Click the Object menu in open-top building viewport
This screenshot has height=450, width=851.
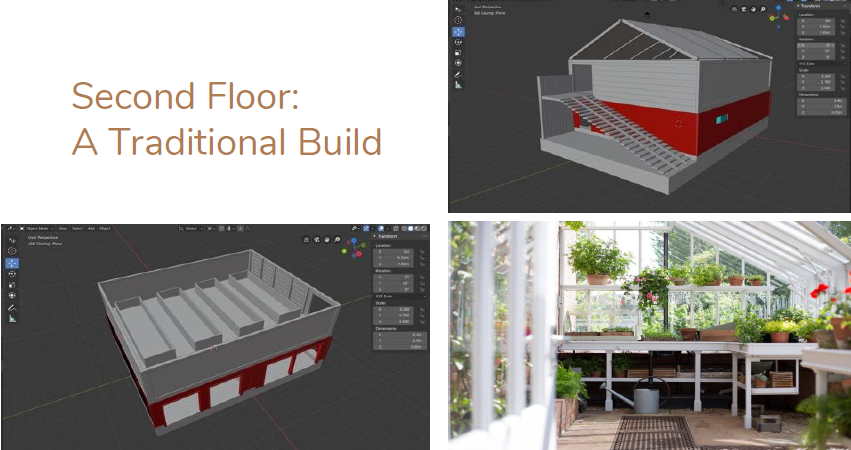pos(105,228)
